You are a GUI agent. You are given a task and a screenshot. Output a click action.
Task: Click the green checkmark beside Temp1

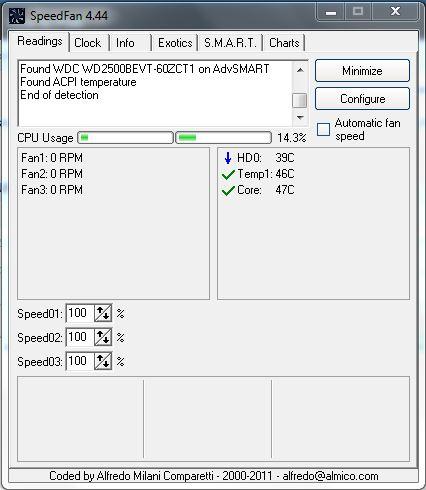(228, 174)
